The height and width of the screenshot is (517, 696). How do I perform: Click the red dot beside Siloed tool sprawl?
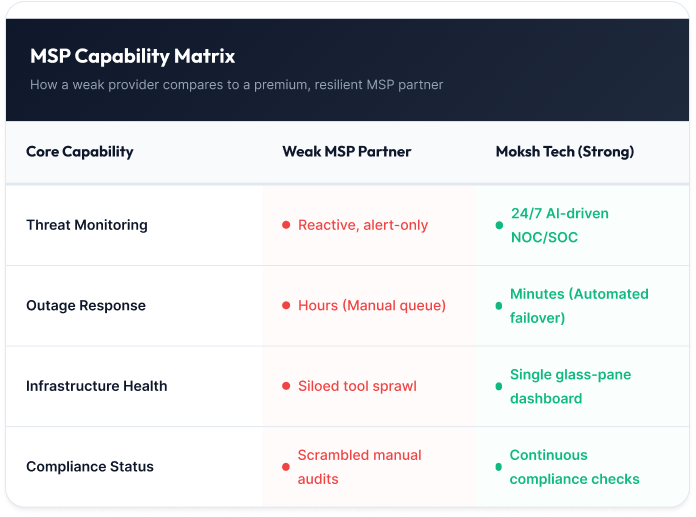(286, 386)
